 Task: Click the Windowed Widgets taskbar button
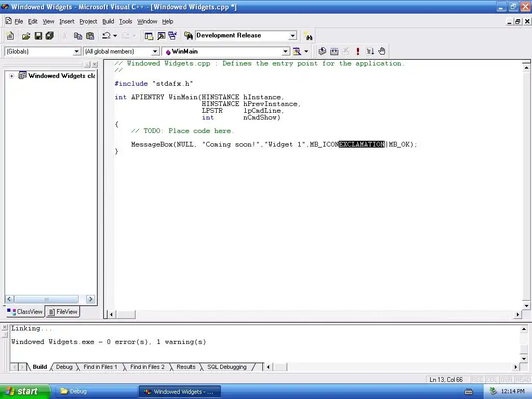point(179,392)
